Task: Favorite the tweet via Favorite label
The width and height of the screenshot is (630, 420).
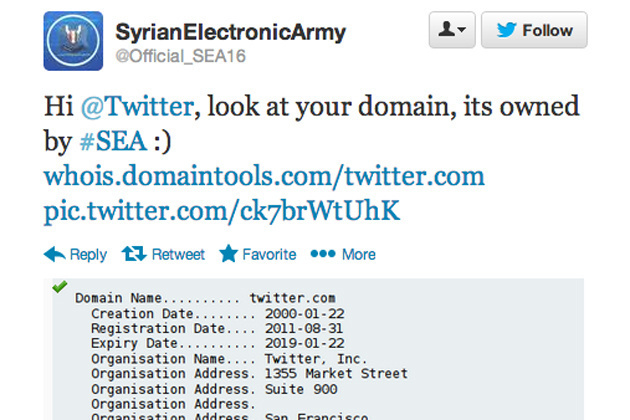Action: coord(269,254)
